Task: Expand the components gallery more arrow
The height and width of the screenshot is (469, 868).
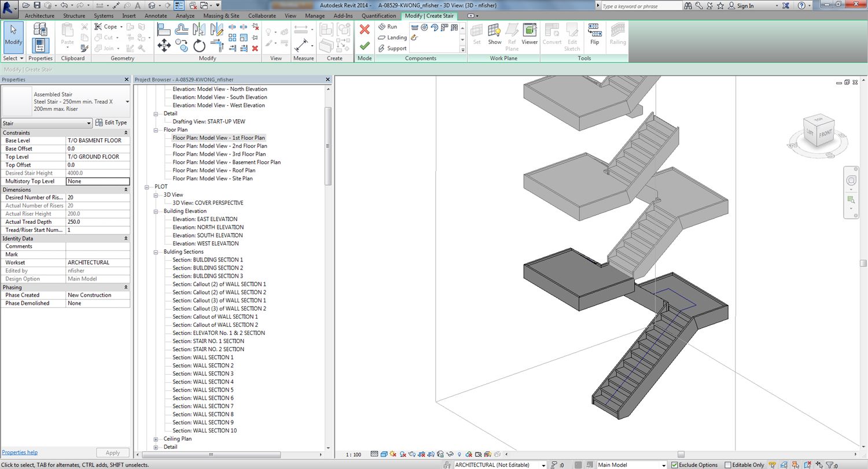Action: click(462, 50)
